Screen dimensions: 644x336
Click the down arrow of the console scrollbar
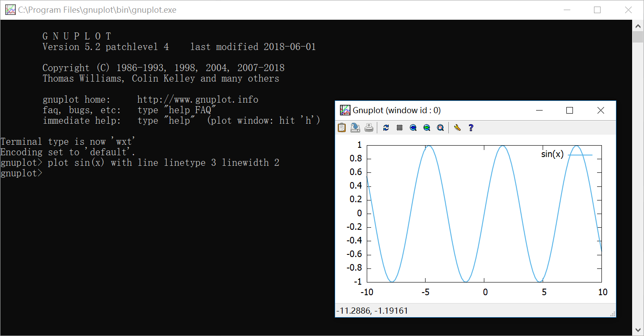(638, 330)
